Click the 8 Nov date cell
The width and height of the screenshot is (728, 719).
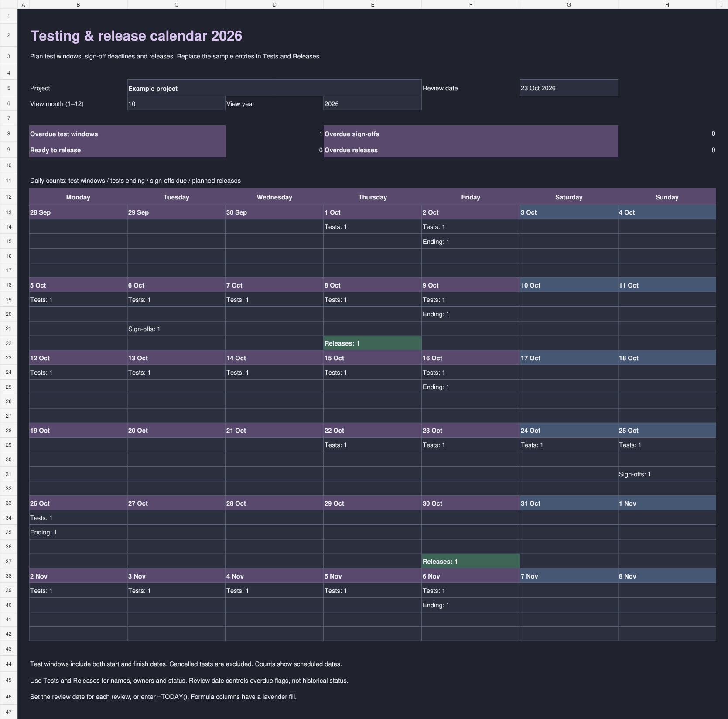[x=667, y=576]
